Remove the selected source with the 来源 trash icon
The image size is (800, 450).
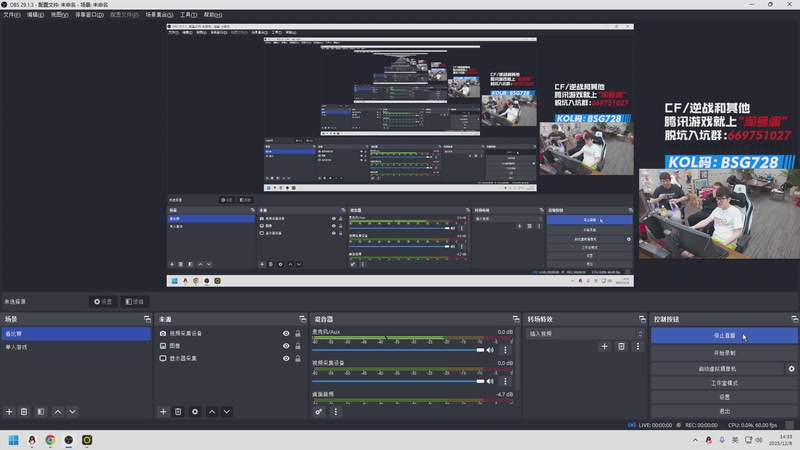pos(178,412)
